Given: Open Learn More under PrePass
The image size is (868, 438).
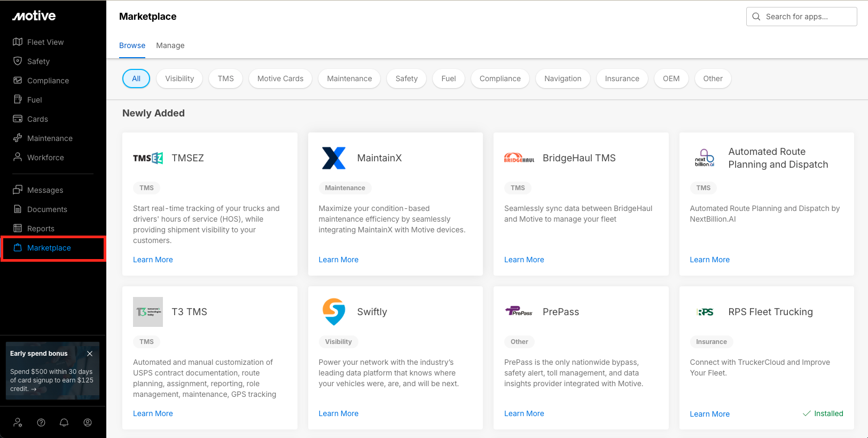Looking at the screenshot, I should pos(523,413).
